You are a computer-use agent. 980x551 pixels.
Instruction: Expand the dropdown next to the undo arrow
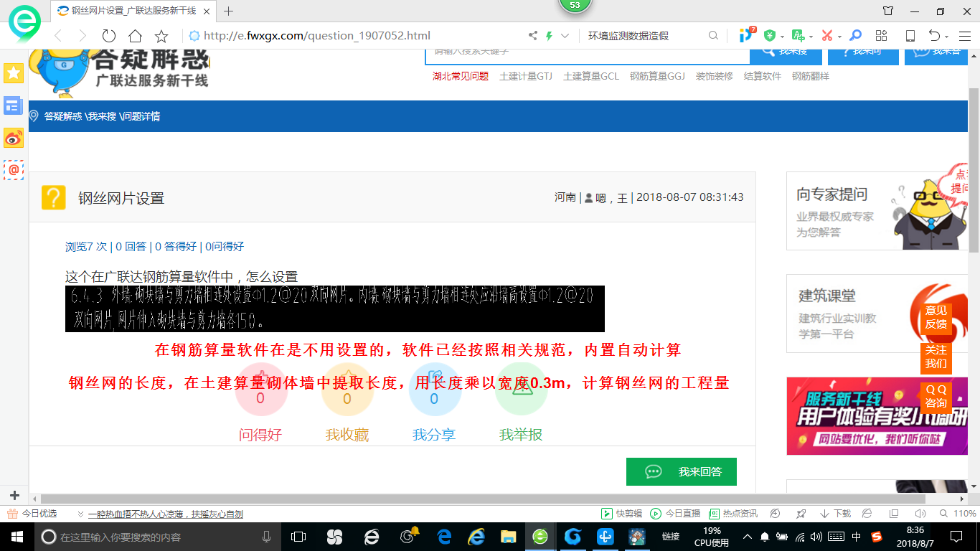click(946, 37)
